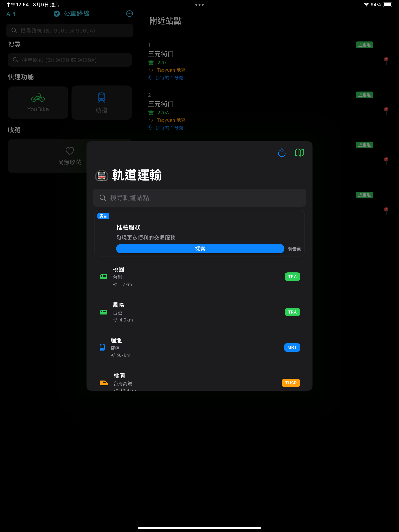Screen dimensions: 399x532
Task: Tap route 220 bus icon
Action: pos(151,63)
